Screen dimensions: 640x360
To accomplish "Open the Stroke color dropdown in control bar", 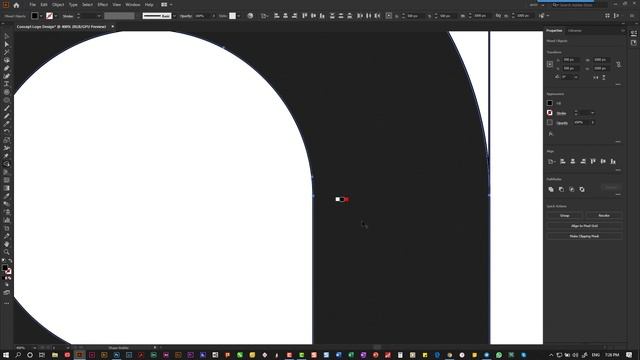I will [x=56, y=16].
